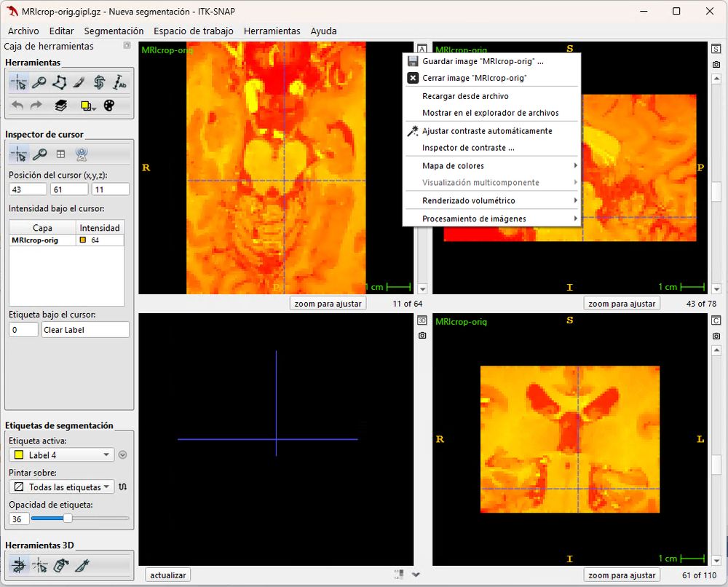Click zoom para ajustar under coronal view

tap(622, 575)
